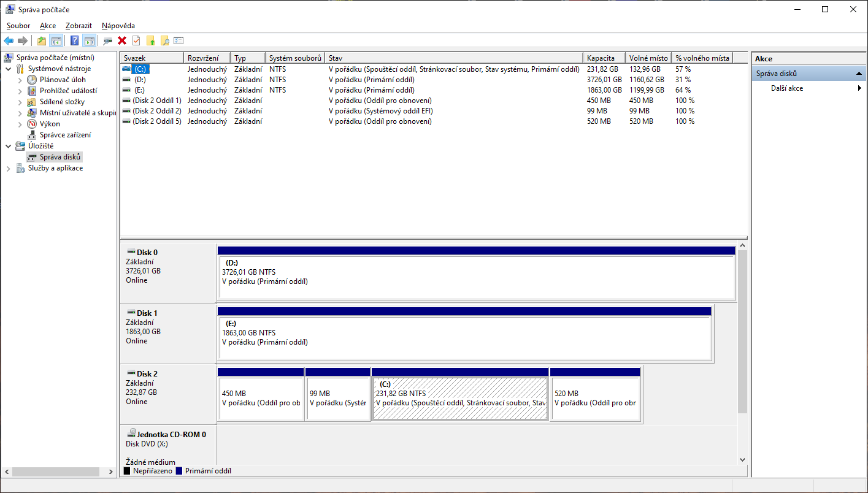Viewport: 868px width, 493px height.
Task: Select the Disk 2 label block
Action: pyautogui.click(x=168, y=394)
